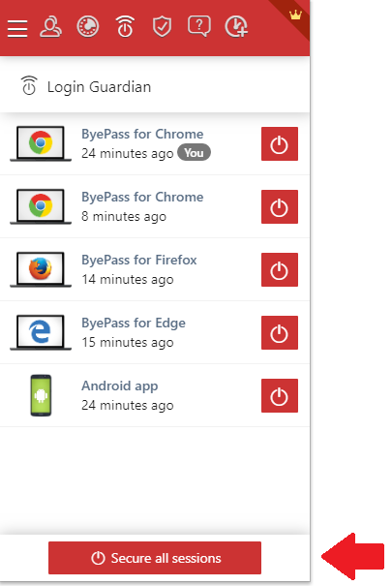Click the Login Guardian page heading
Viewport: 392px width, 586px height.
click(x=99, y=87)
